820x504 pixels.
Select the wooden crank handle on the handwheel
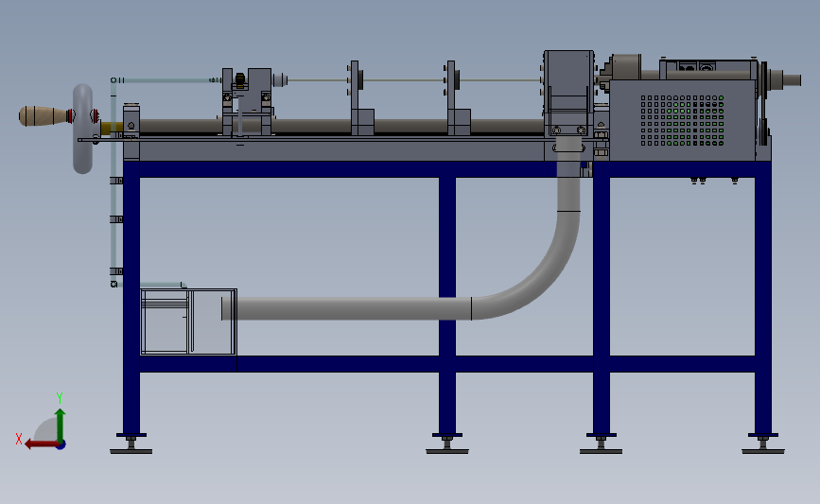[44, 116]
